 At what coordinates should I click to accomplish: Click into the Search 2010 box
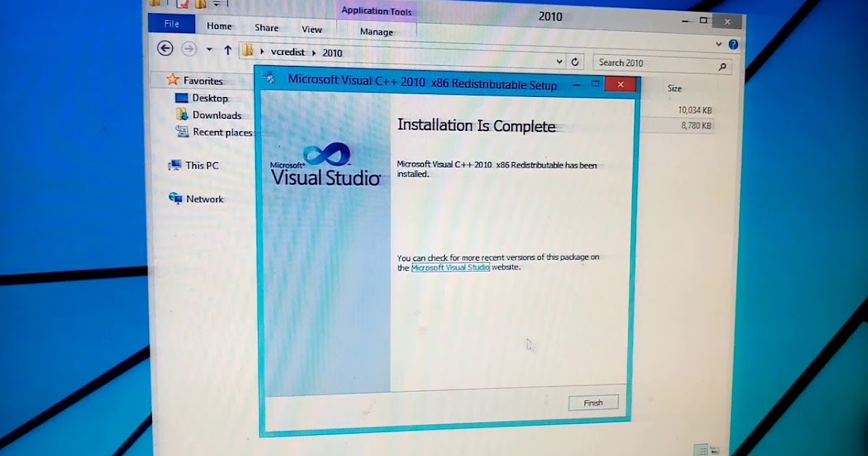(x=662, y=64)
